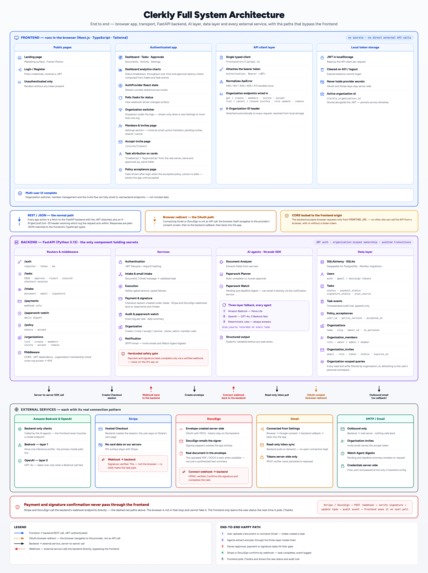This screenshot has width=428, height=573.
Task: Click the Amazon Bedrock & OpenAI card header
Action: (x=53, y=419)
